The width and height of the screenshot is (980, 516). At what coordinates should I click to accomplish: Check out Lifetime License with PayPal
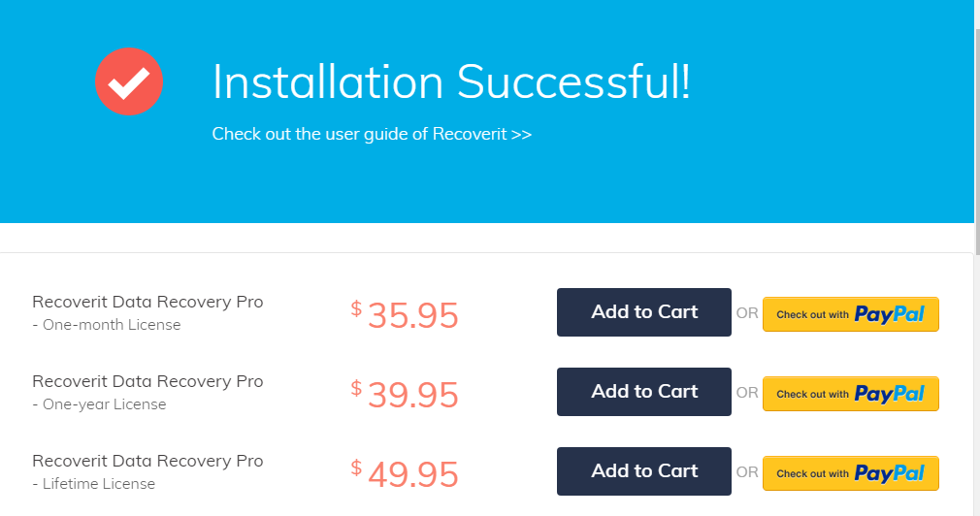pos(850,473)
